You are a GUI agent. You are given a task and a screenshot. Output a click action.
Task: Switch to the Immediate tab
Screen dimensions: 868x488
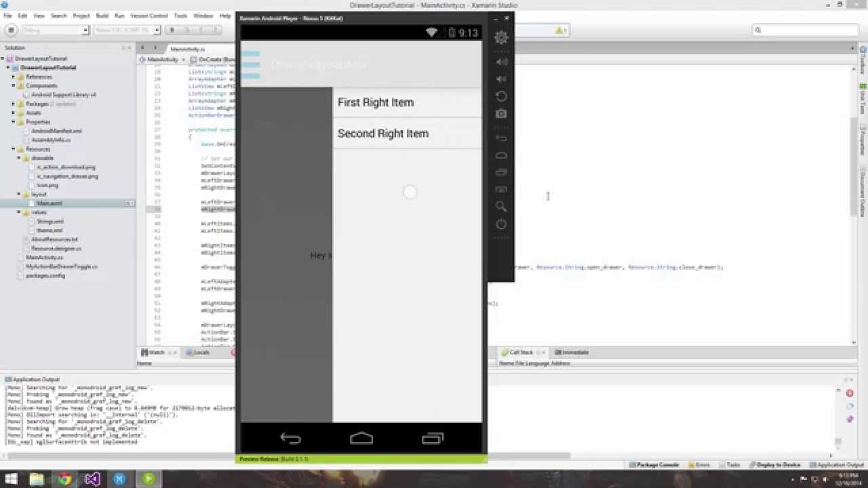tap(572, 352)
